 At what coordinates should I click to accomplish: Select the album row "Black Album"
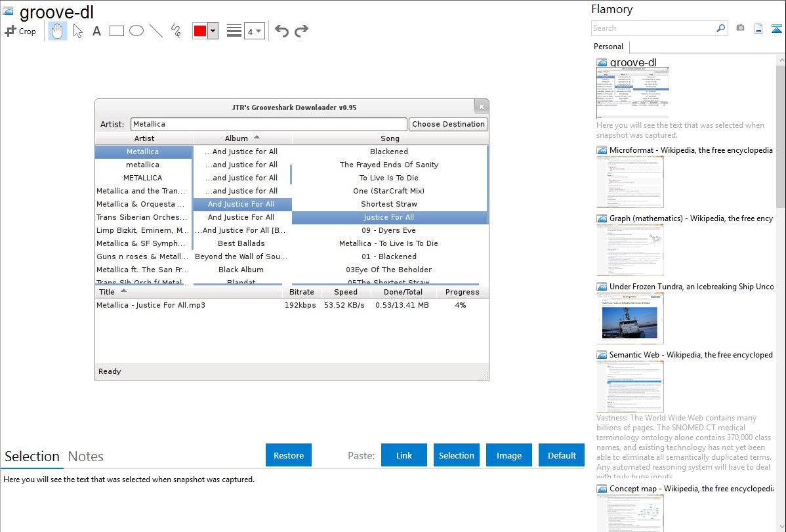point(241,270)
